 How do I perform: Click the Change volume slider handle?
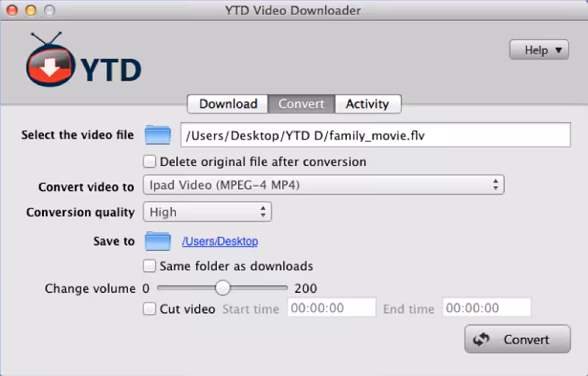click(222, 288)
